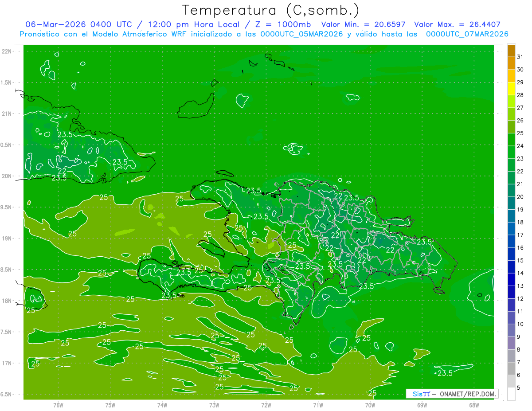Click the '20' label on the color bar
Image resolution: width=532 pixels, height=411 pixels.
(520, 197)
